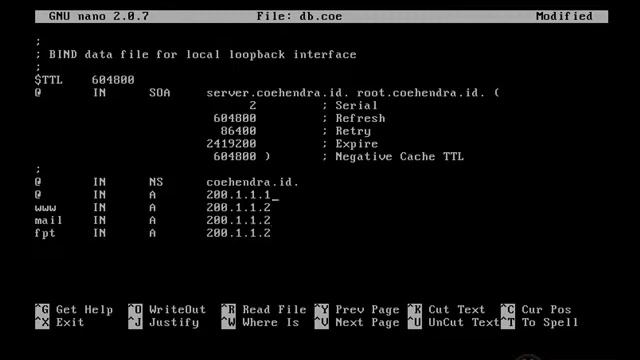Viewport: 640px width, 360px height.
Task: Click the File: db.coe header label
Action: [x=299, y=16]
